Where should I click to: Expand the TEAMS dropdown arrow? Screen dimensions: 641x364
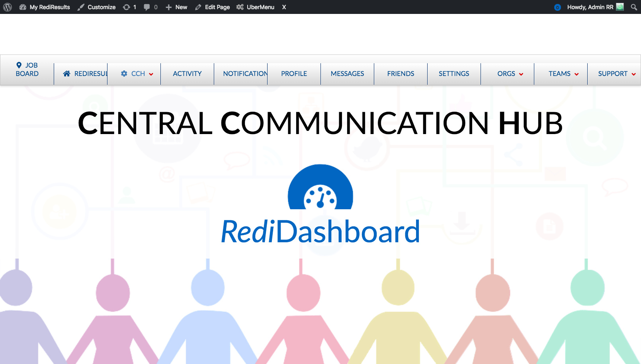click(577, 74)
